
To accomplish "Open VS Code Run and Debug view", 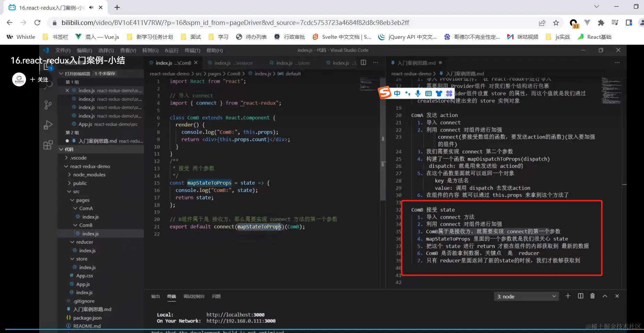I will click(48, 125).
